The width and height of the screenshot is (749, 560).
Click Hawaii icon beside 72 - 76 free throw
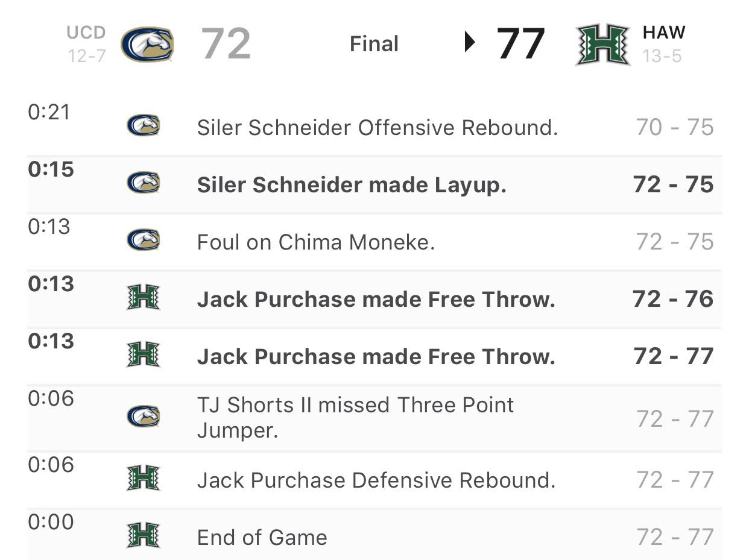click(144, 297)
